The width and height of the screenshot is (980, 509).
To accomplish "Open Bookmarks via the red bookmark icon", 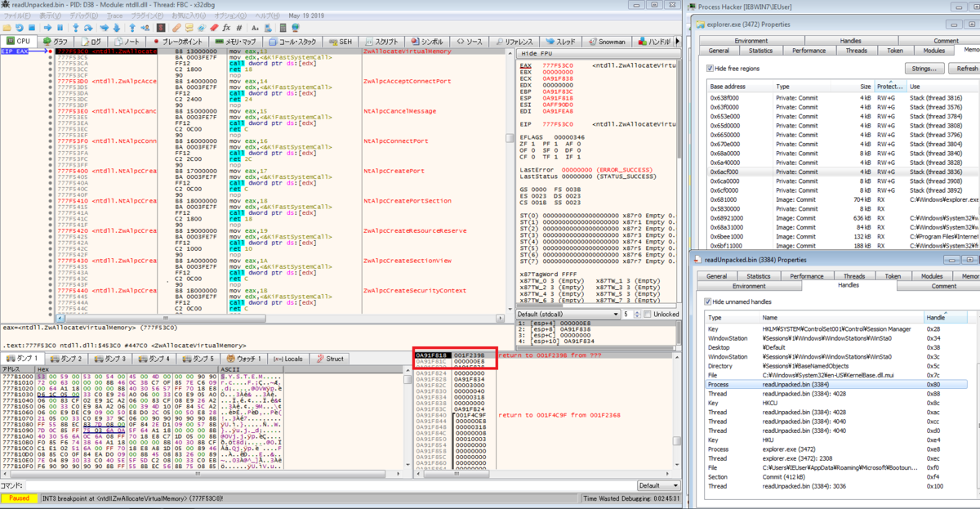I will pyautogui.click(x=213, y=28).
